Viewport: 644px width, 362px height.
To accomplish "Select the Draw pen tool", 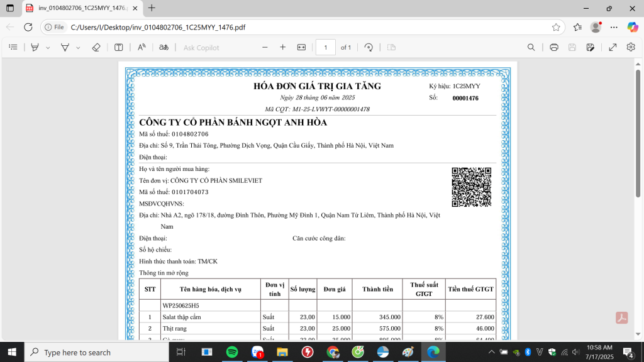I will (x=65, y=47).
